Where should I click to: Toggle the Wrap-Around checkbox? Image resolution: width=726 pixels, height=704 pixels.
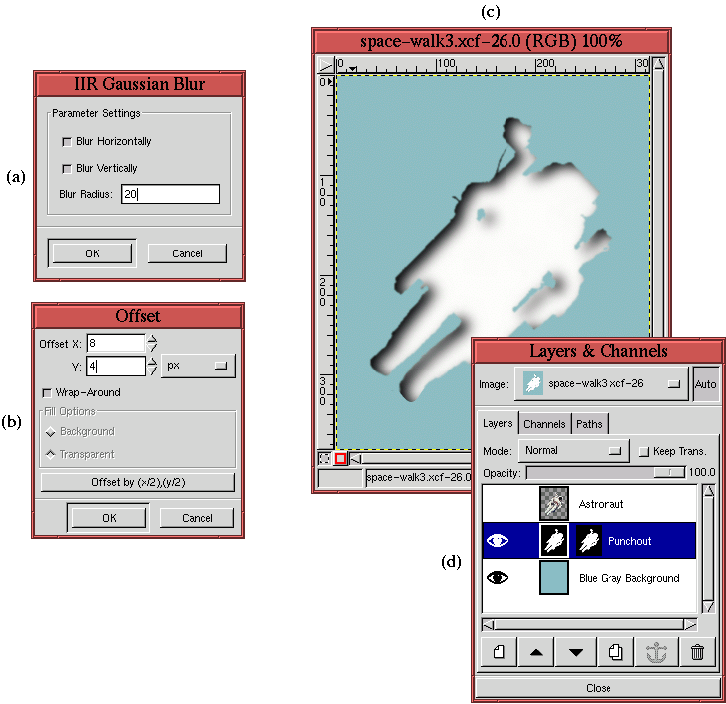coord(47,393)
